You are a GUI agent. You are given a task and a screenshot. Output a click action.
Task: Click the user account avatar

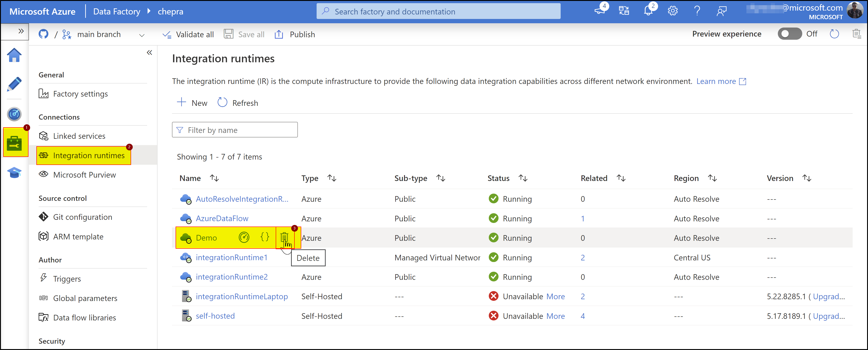pos(855,10)
